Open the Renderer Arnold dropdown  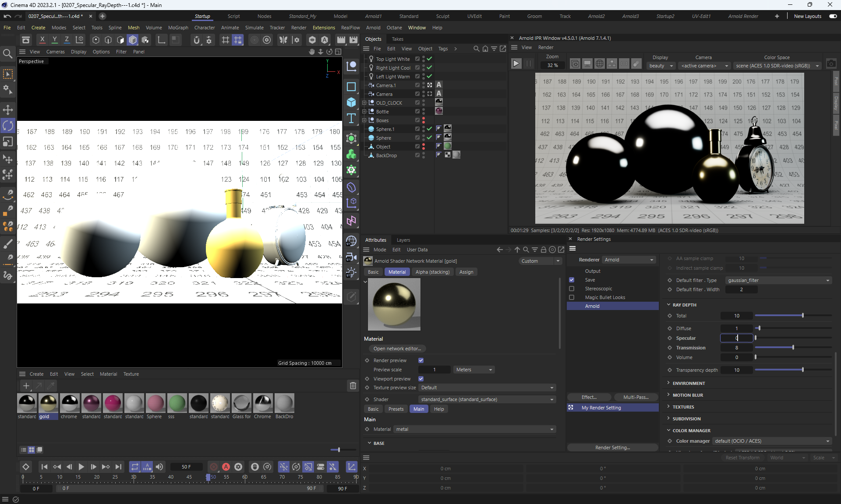[x=629, y=260]
